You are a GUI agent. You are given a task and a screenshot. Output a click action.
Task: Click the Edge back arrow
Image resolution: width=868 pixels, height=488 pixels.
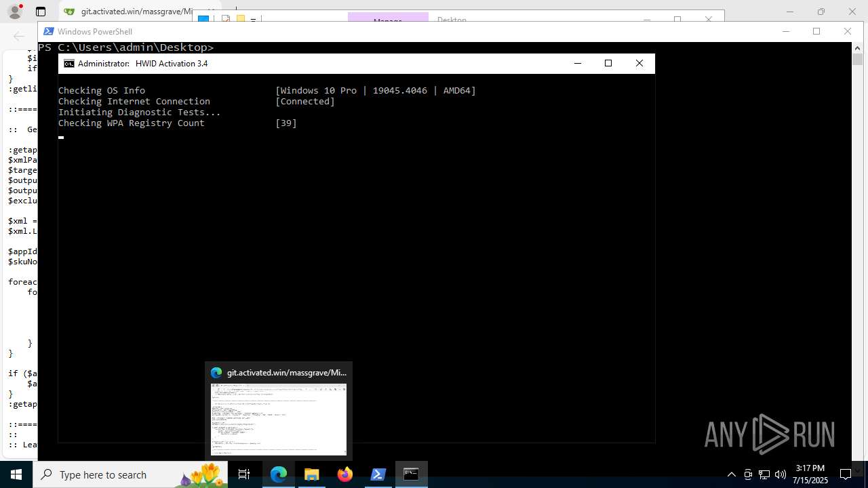pyautogui.click(x=18, y=36)
